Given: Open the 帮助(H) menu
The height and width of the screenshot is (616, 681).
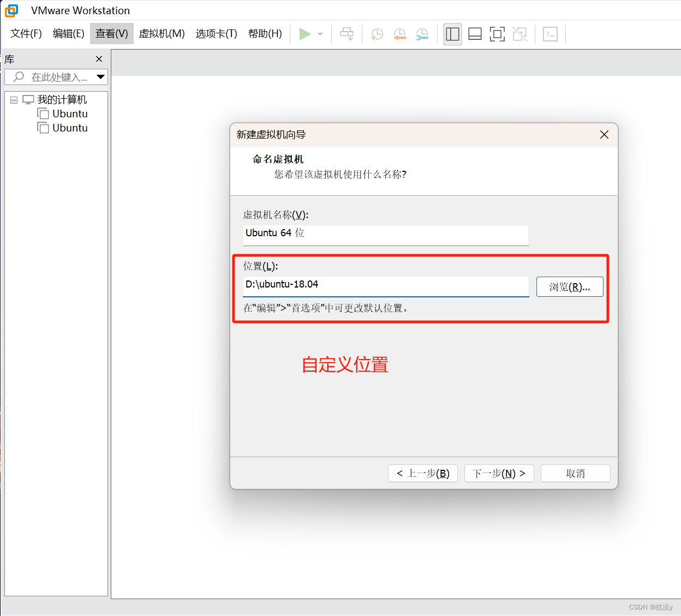Looking at the screenshot, I should pyautogui.click(x=265, y=33).
